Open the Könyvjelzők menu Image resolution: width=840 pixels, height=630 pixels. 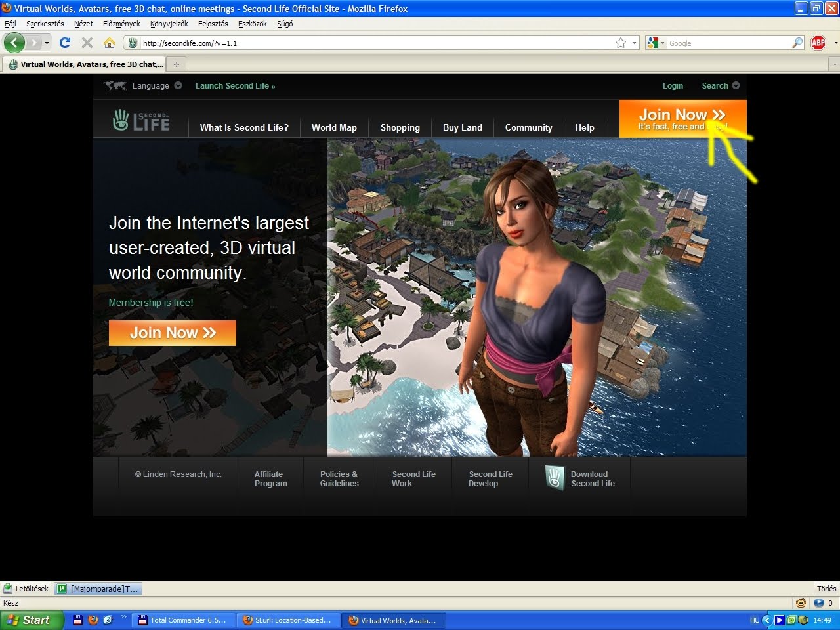pyautogui.click(x=169, y=24)
